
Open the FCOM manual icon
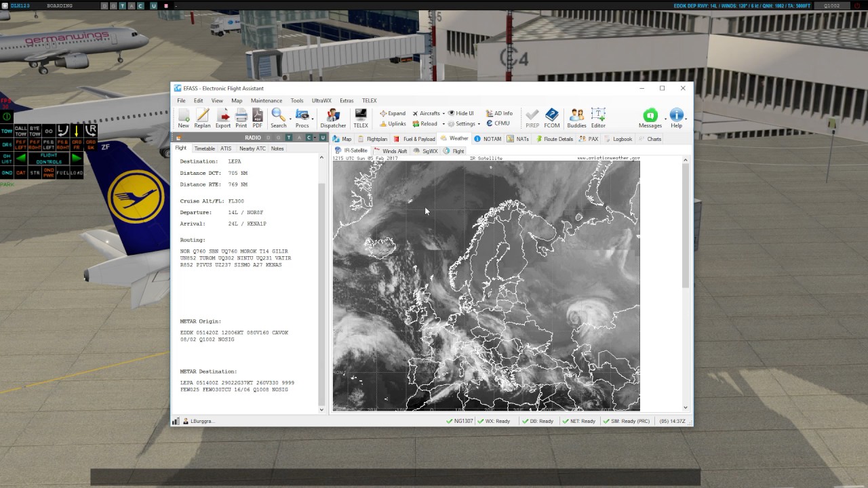coord(552,115)
